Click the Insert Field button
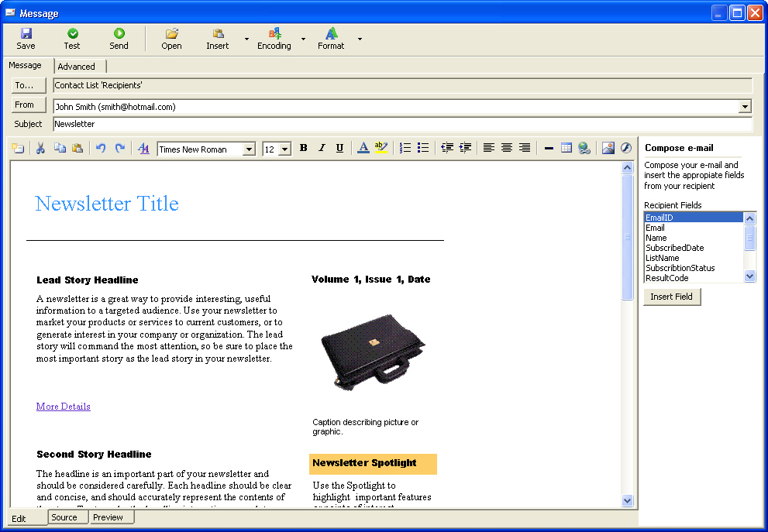Image resolution: width=768 pixels, height=532 pixels. [671, 297]
